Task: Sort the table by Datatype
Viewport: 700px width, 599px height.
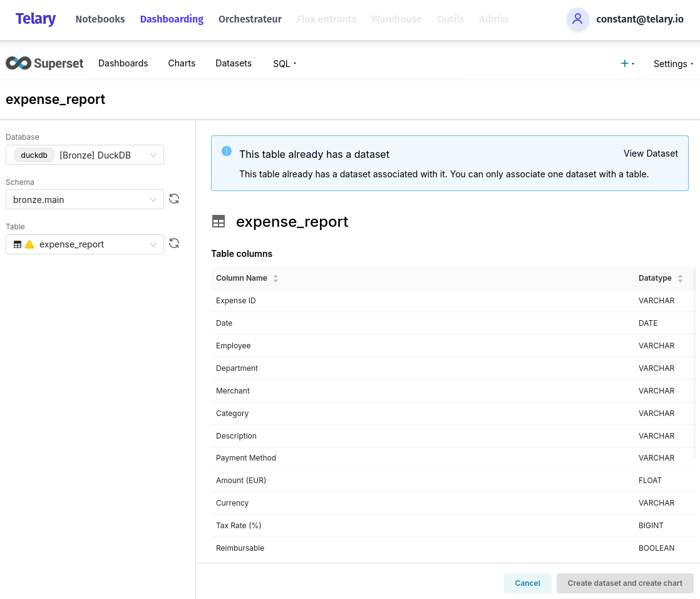Action: click(x=680, y=278)
